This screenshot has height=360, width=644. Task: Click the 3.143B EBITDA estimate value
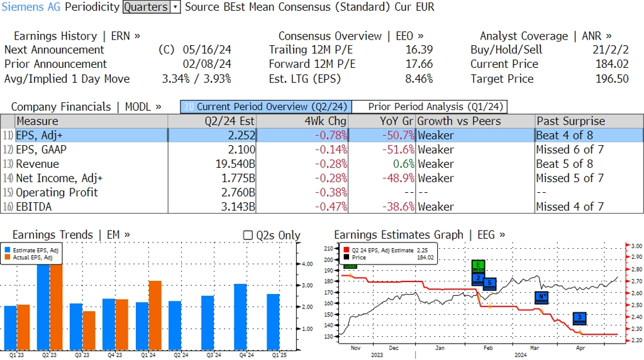pos(238,207)
